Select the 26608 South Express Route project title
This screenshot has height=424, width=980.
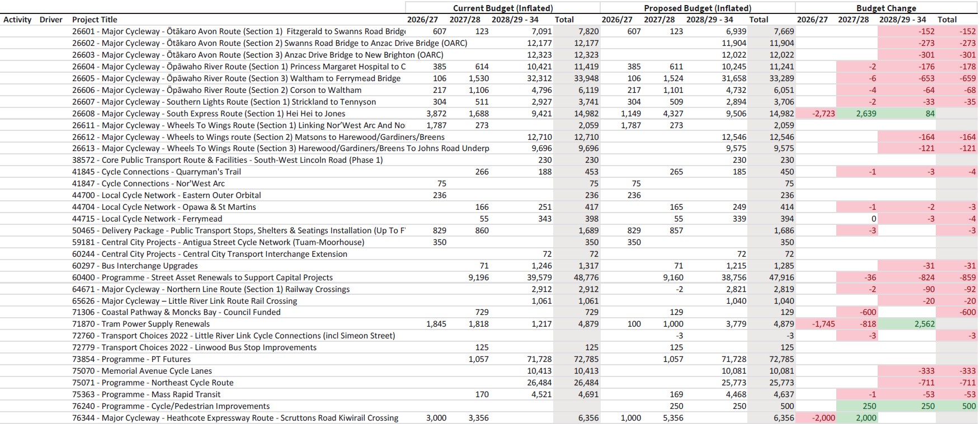pyautogui.click(x=209, y=114)
